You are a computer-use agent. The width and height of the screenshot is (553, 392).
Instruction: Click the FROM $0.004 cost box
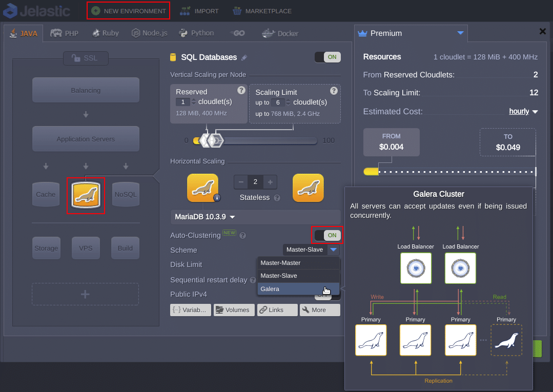pos(392,142)
